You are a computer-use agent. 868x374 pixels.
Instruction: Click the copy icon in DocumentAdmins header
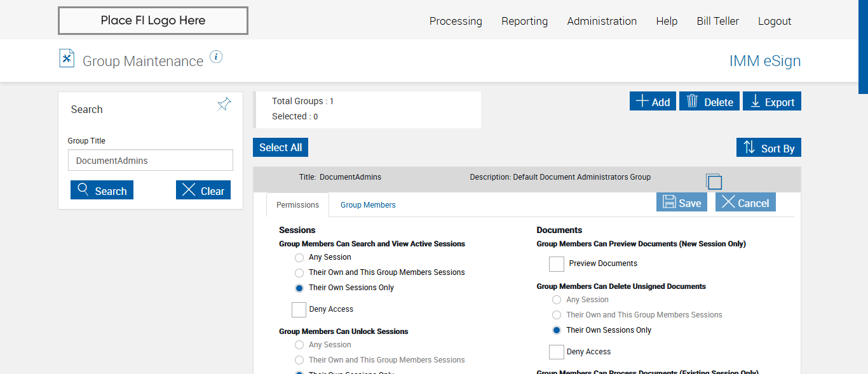[714, 182]
